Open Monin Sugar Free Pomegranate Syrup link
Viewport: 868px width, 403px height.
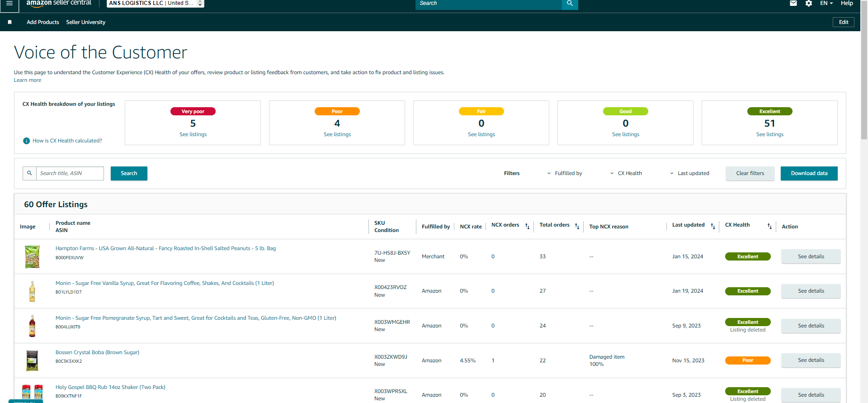[196, 318]
